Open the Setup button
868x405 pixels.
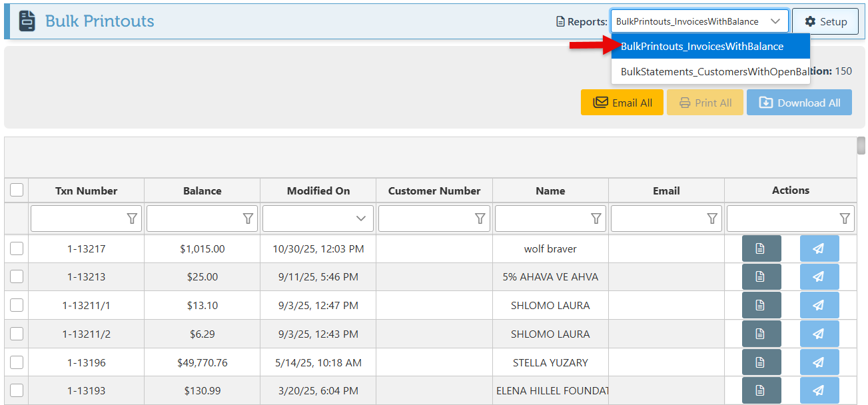825,21
